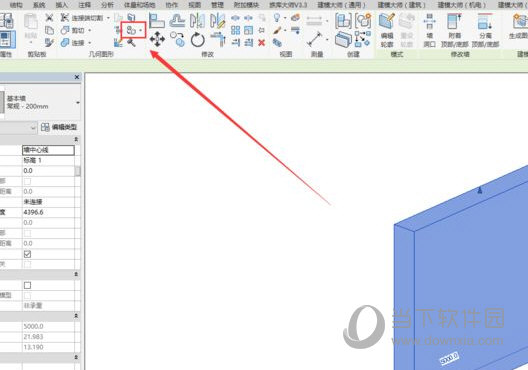The width and height of the screenshot is (528, 370).
Task: Select the Split Element tool
Action: pyautogui.click(x=235, y=18)
